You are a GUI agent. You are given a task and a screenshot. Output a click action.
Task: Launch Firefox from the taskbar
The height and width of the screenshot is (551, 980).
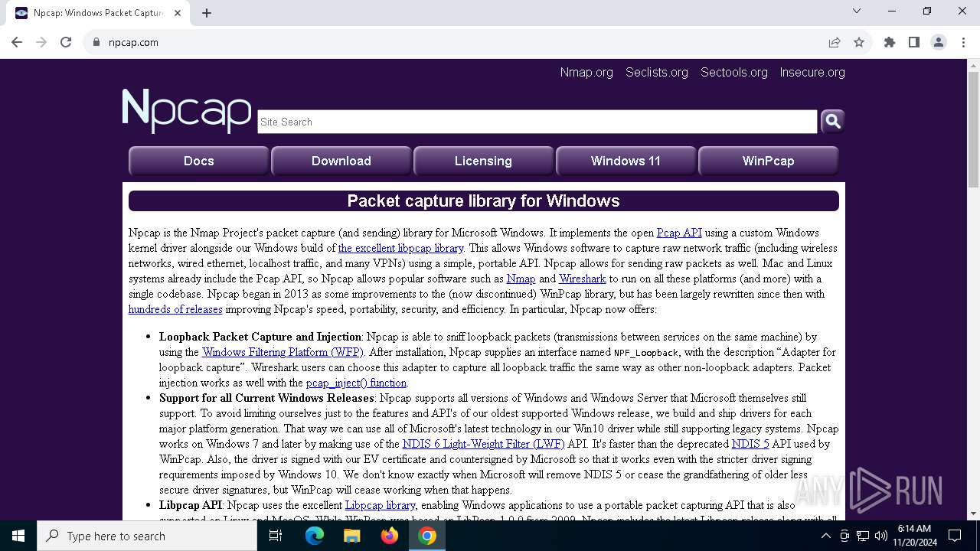tap(390, 536)
